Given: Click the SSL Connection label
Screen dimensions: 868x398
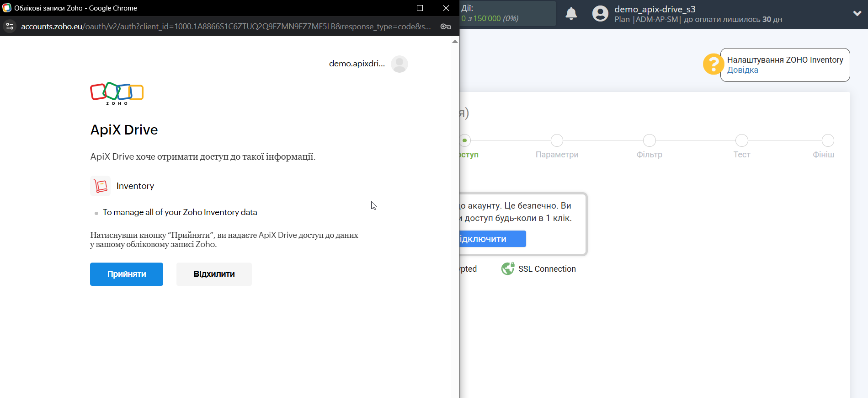Looking at the screenshot, I should pos(547,269).
